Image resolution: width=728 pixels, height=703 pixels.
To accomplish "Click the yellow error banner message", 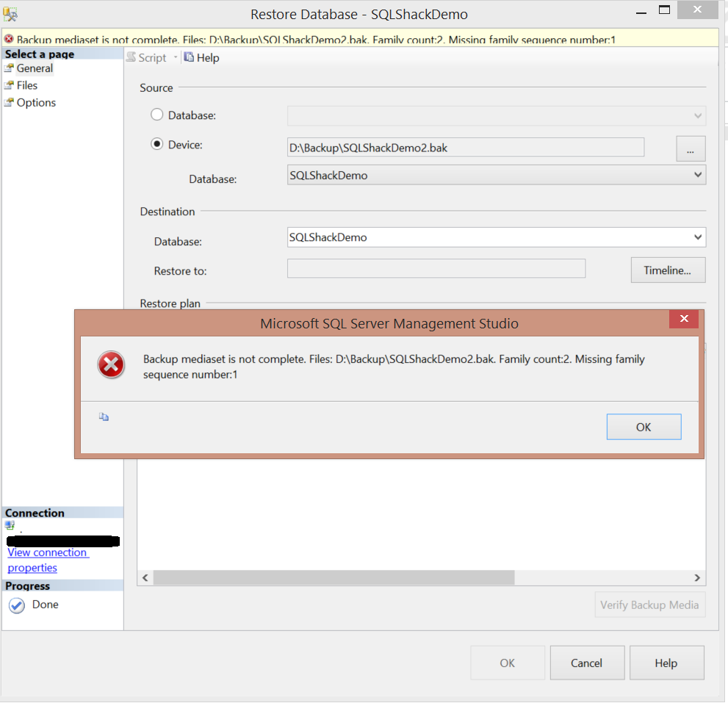I will pos(316,40).
